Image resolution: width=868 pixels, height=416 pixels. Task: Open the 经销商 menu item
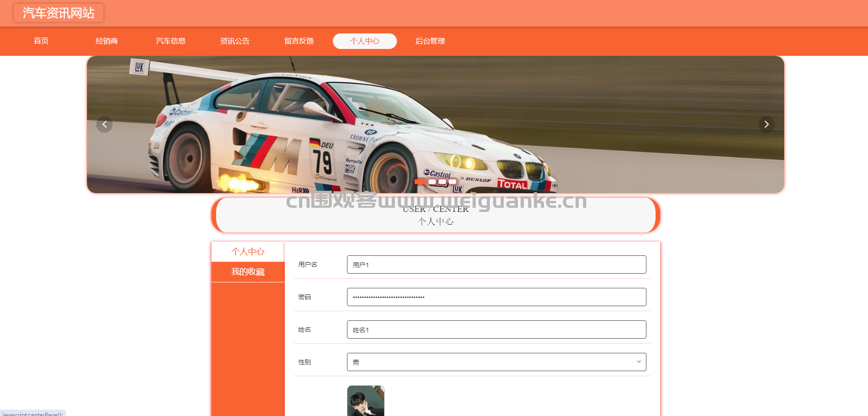tap(107, 41)
